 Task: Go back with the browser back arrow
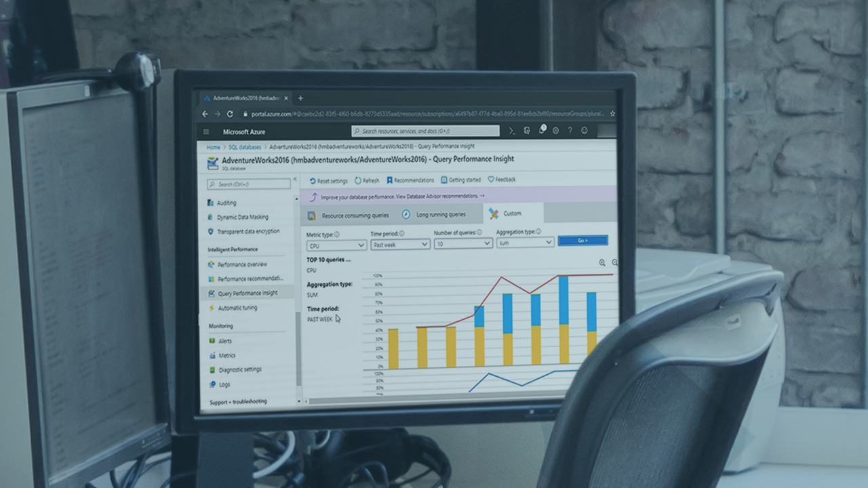pos(205,115)
